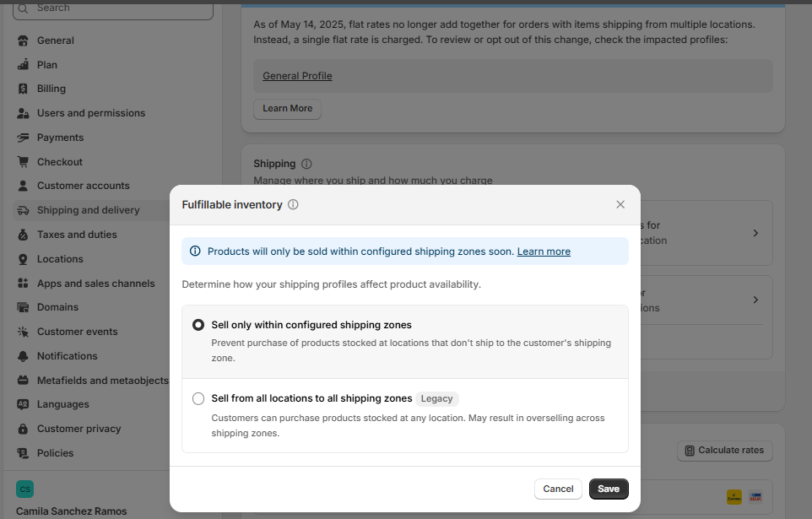
Task: Select Sell only within configured shipping zones
Action: pyautogui.click(x=198, y=325)
